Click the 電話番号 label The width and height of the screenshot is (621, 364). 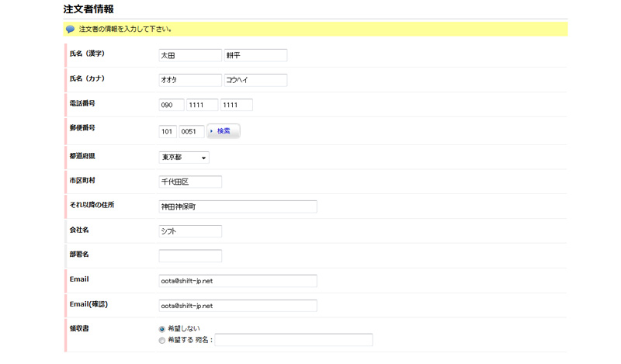(82, 103)
